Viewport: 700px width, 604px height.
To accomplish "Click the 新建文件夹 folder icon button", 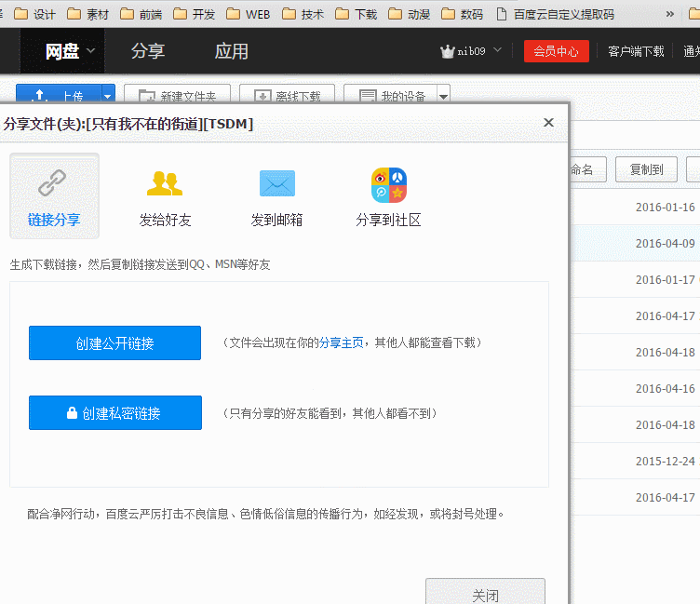I will point(177,96).
